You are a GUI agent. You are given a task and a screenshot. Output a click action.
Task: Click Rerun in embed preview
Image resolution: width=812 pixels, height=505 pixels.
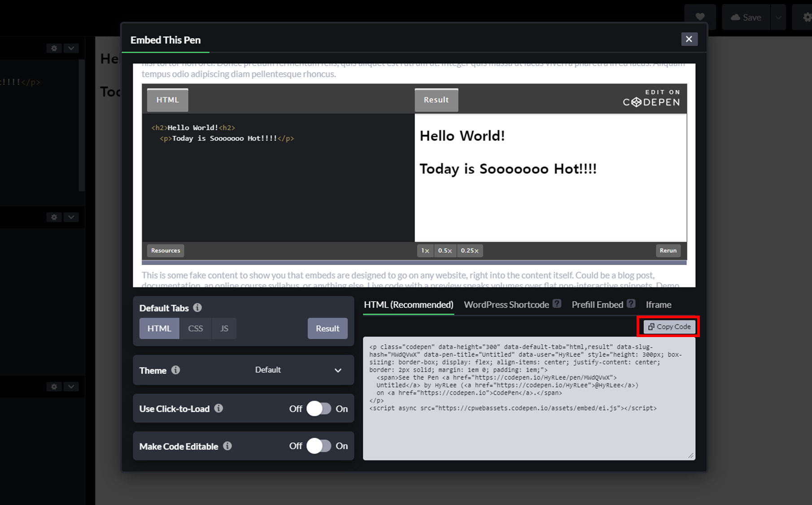point(668,250)
